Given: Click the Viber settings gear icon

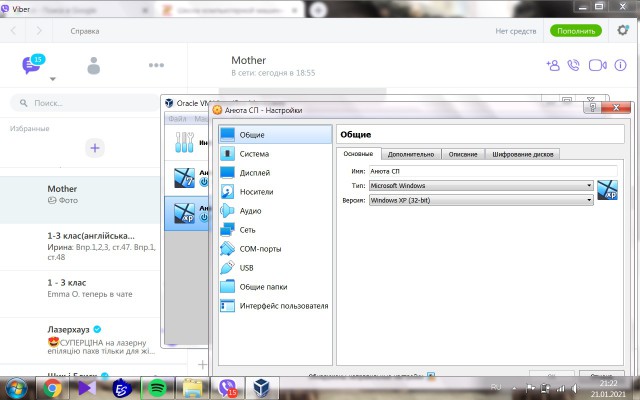Looking at the screenshot, I should tap(622, 30).
